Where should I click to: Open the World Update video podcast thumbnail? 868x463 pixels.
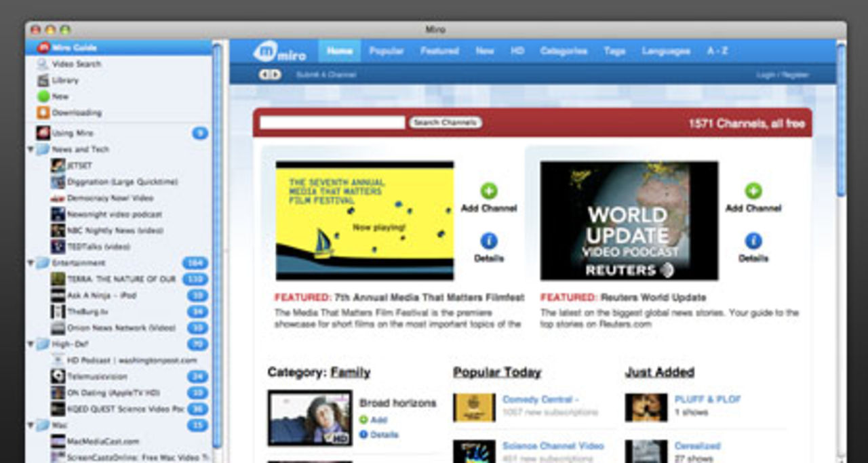coord(629,220)
